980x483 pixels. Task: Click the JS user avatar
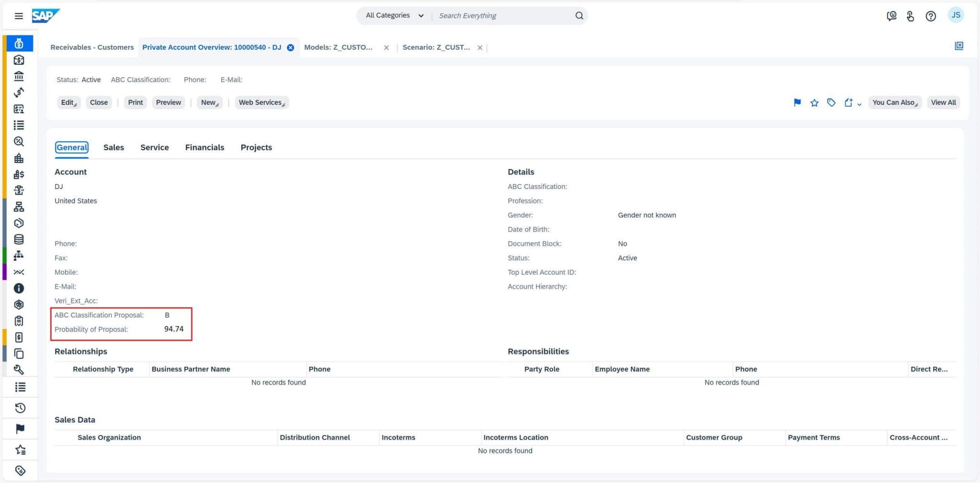956,15
